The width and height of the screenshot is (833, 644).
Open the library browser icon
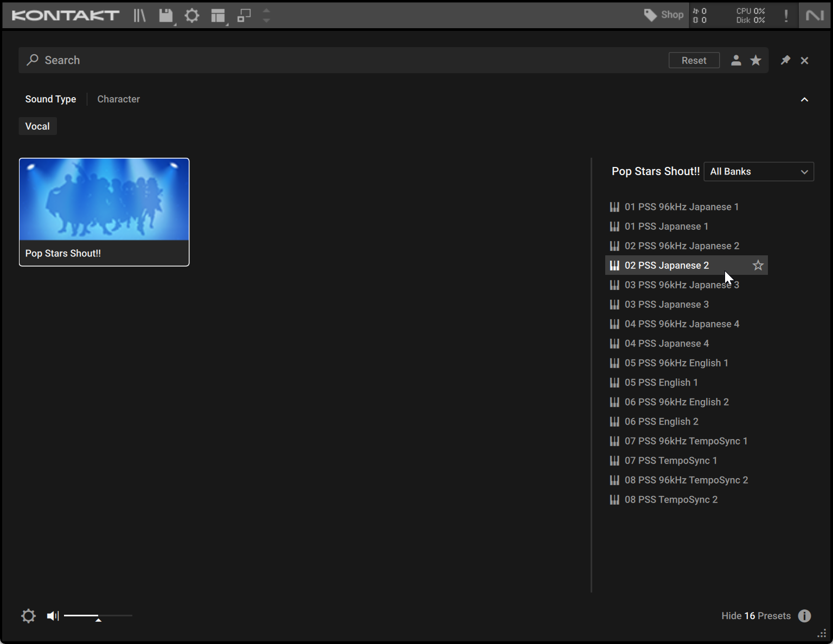click(140, 15)
